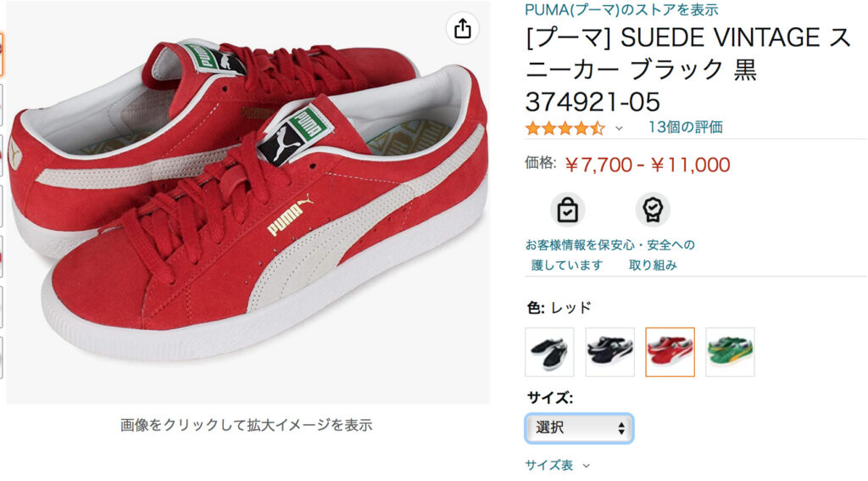This screenshot has width=868, height=481.
Task: Click the safety badge ribbon icon
Action: coord(653,210)
